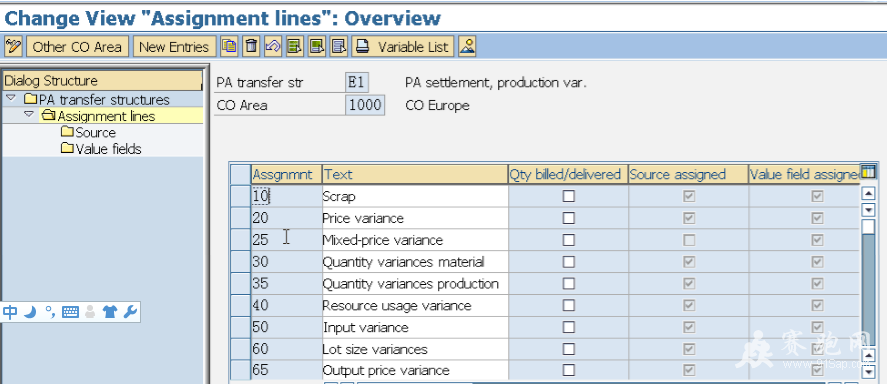Click the Deselect All toolbar icon
The image size is (890, 384).
pyautogui.click(x=339, y=47)
